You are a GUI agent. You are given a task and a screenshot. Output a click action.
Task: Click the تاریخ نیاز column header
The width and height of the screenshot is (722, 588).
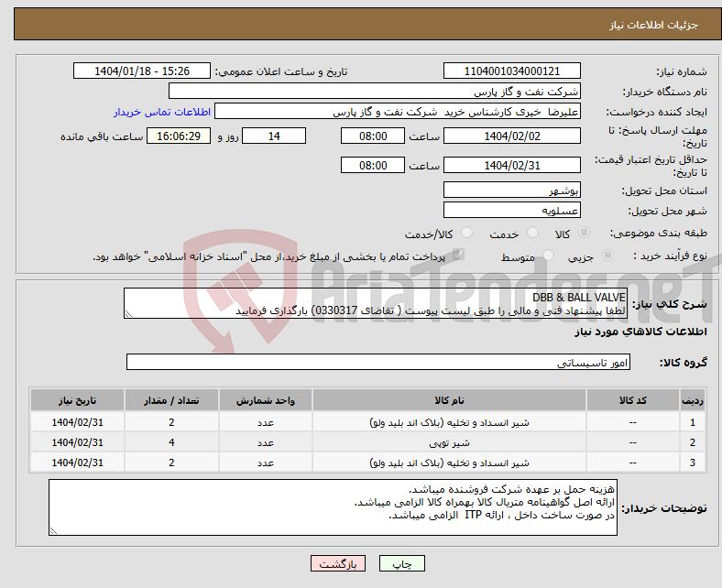77,400
